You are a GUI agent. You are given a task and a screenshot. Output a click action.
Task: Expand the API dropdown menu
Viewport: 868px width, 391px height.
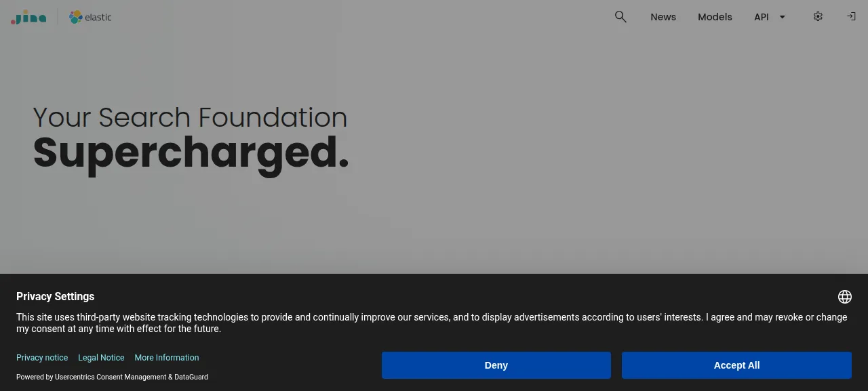click(770, 17)
